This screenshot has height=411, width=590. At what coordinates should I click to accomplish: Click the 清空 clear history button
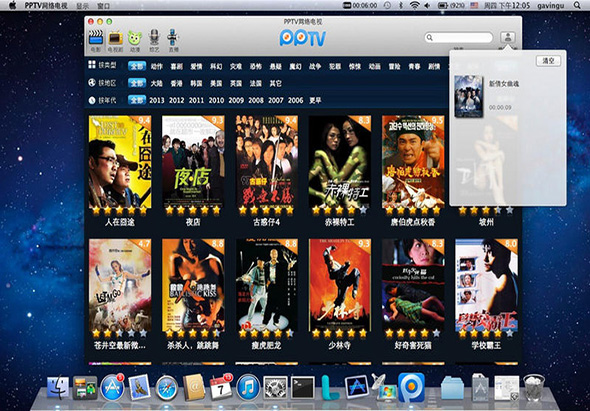coord(548,61)
